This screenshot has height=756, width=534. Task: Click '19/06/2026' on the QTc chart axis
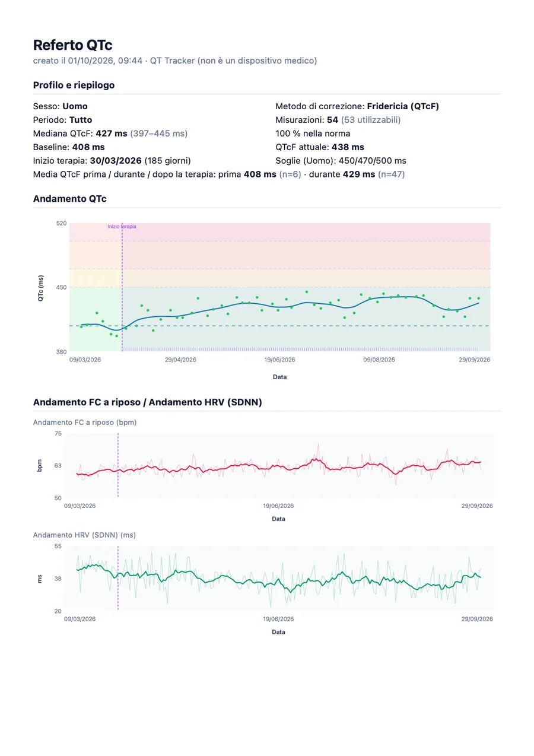click(280, 360)
